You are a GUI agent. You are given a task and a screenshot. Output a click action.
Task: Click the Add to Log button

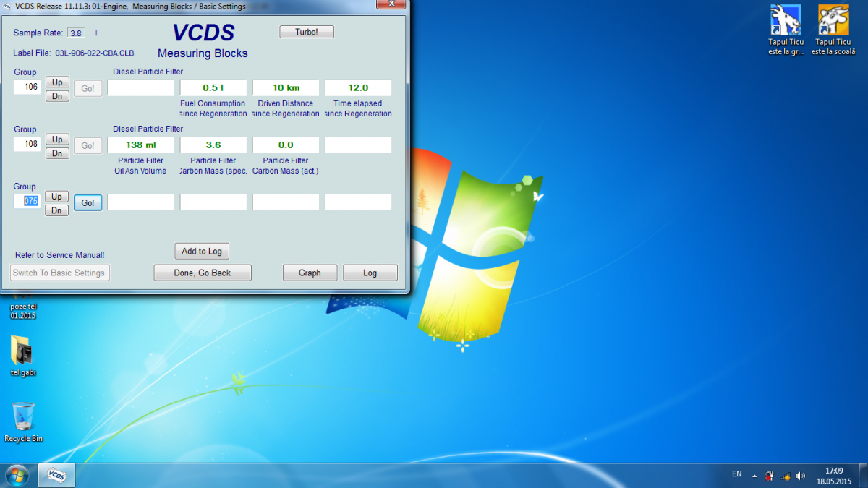tap(202, 251)
